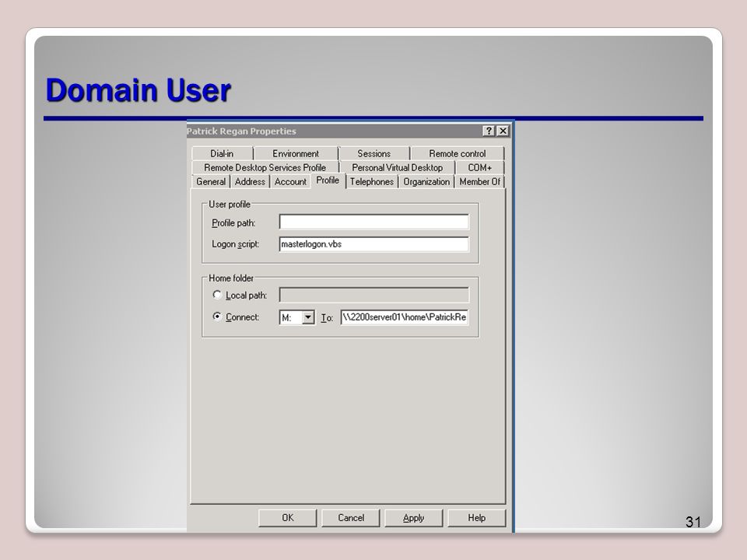Select the Profile tab
This screenshot has width=747, height=560.
click(328, 180)
